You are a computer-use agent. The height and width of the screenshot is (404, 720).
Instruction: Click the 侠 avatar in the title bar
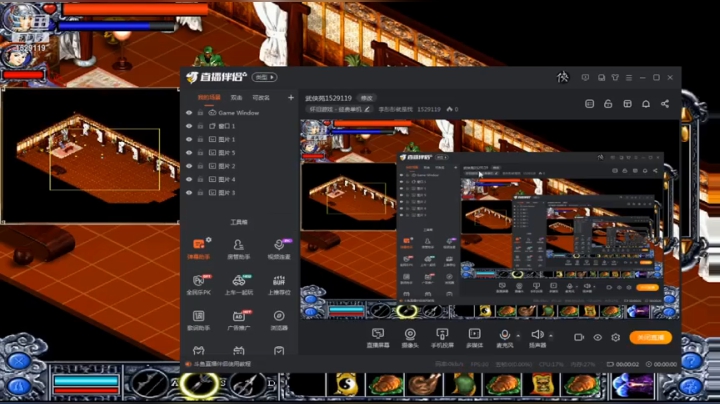562,77
